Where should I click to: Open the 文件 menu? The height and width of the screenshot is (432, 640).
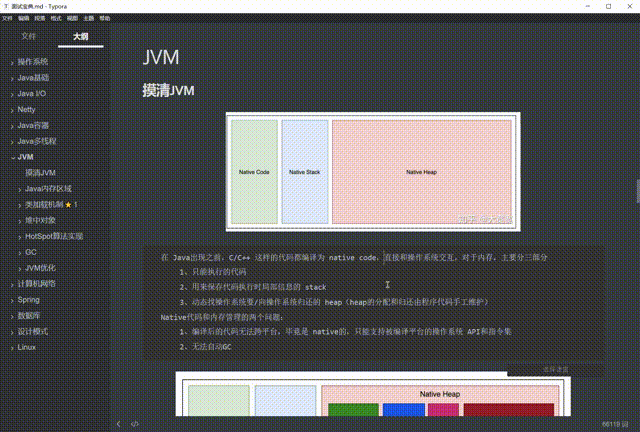(7, 18)
